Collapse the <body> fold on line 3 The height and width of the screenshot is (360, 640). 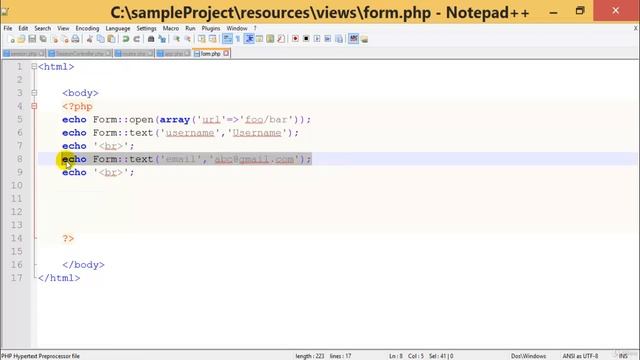click(x=34, y=93)
